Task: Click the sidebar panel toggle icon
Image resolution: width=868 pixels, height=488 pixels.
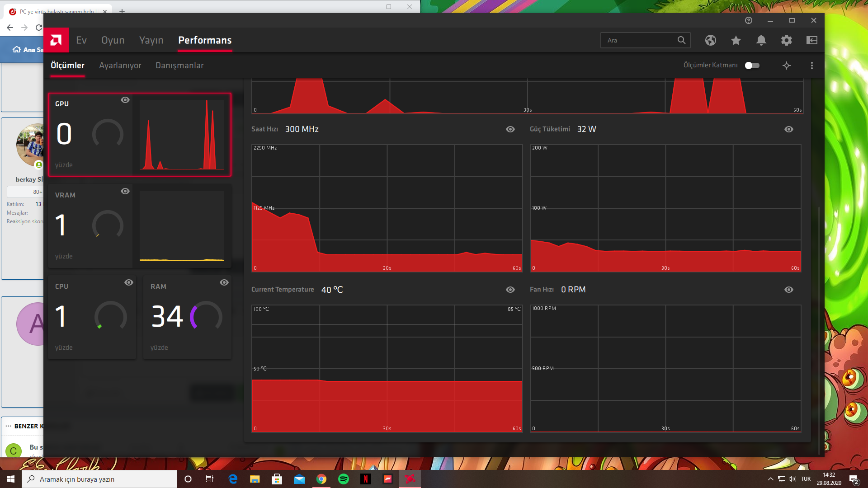Action: click(x=811, y=40)
